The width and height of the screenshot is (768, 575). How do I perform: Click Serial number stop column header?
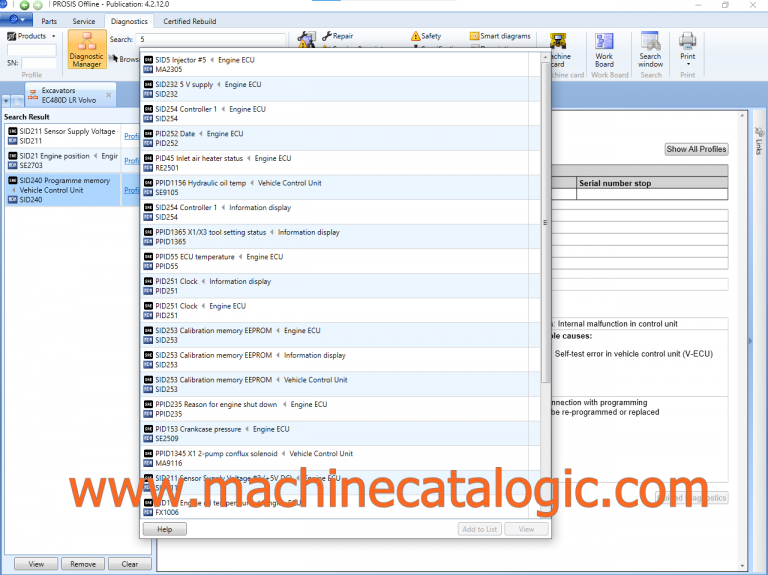(x=652, y=183)
